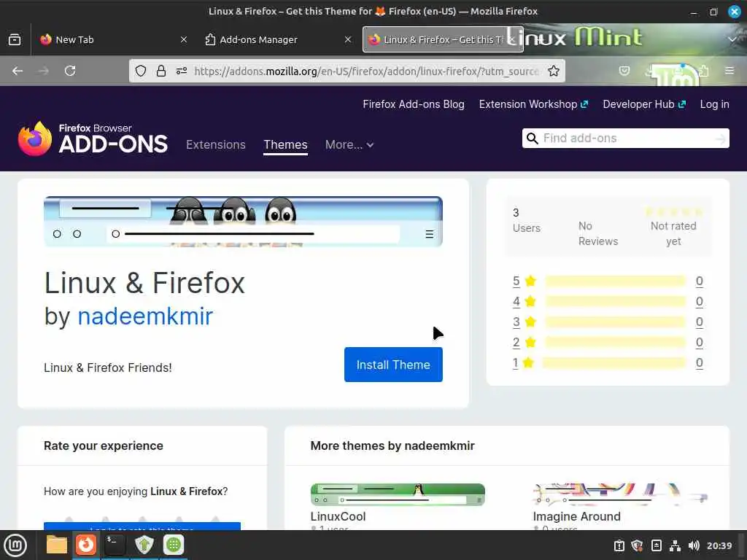Open the Extension Workshop link
Viewport: 747px width, 560px height.
(533, 104)
